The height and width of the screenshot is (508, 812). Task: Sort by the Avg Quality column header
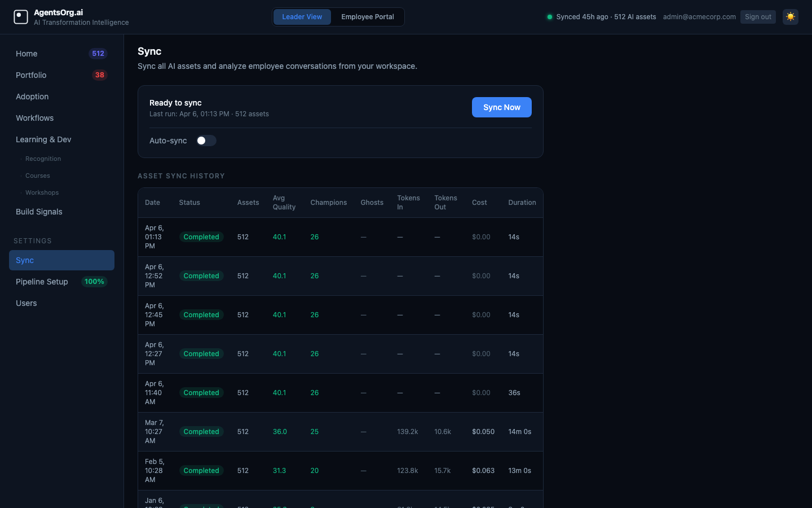click(x=284, y=203)
